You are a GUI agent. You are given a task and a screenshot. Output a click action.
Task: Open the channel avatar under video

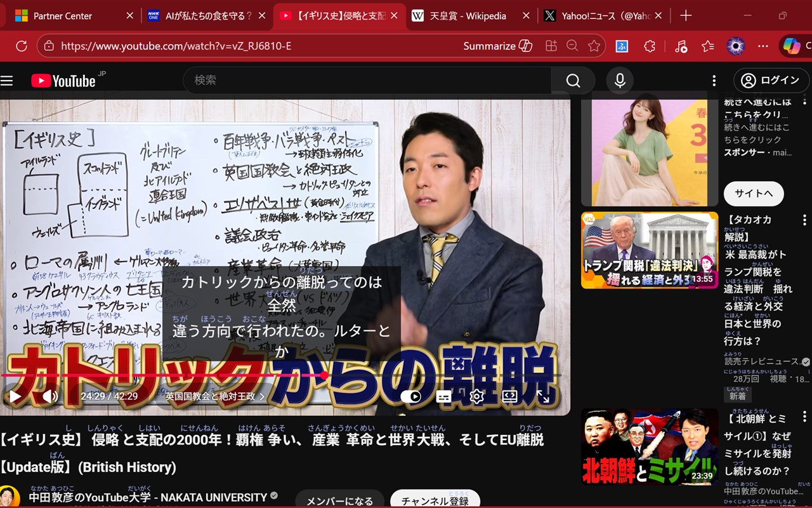coord(9,497)
